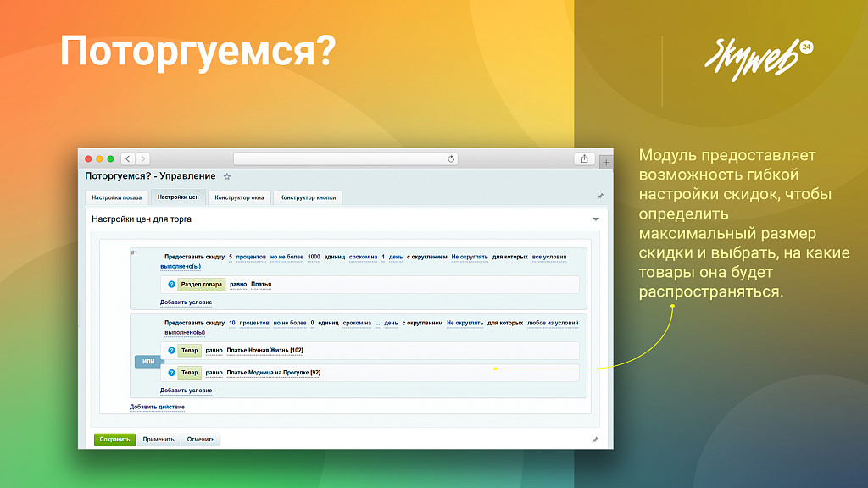
Task: Add a condition via Добавить условие link
Action: [186, 303]
